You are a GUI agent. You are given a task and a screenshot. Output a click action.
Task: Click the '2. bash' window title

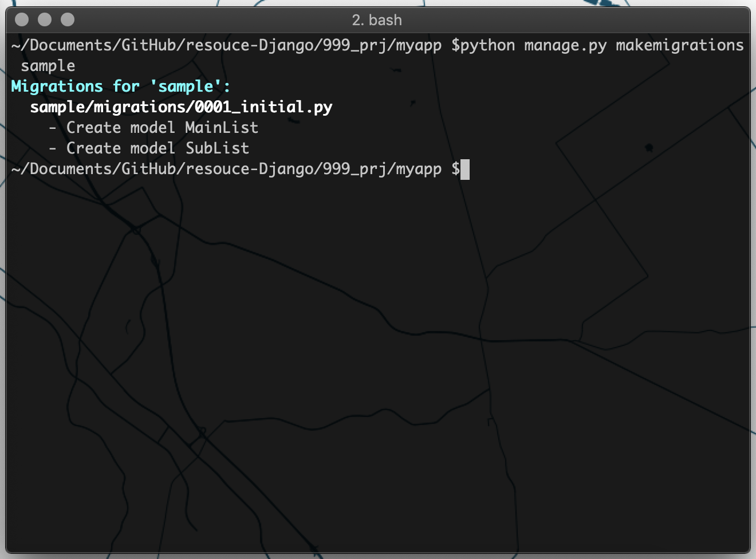377,20
